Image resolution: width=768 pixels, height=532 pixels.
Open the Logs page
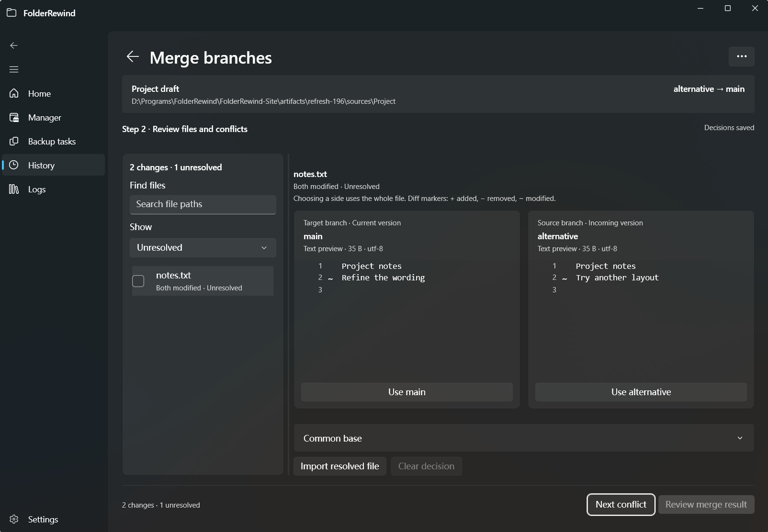pos(53,189)
